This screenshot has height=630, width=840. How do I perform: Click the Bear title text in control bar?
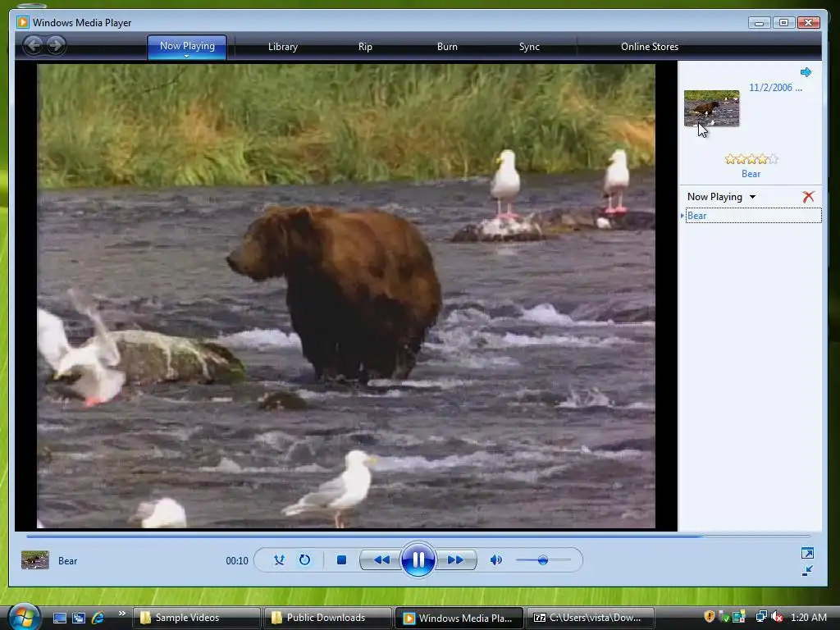click(67, 561)
